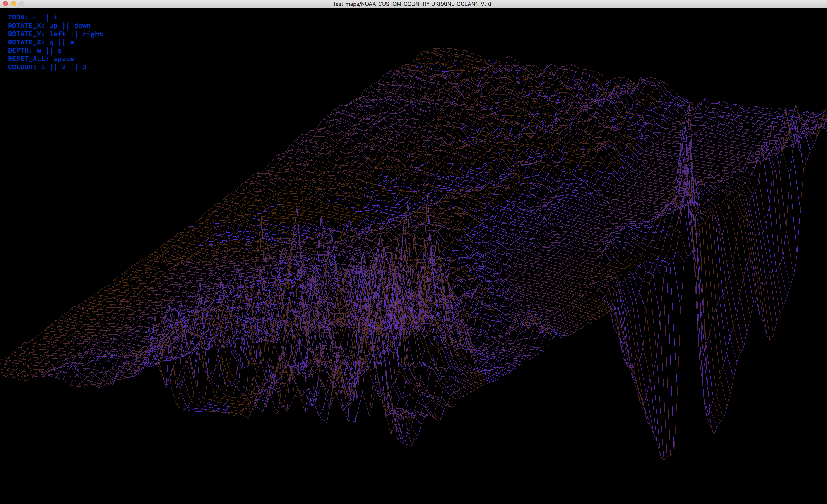This screenshot has height=504, width=827.
Task: Click the plus sign beside ZOOM
Action: (x=55, y=17)
